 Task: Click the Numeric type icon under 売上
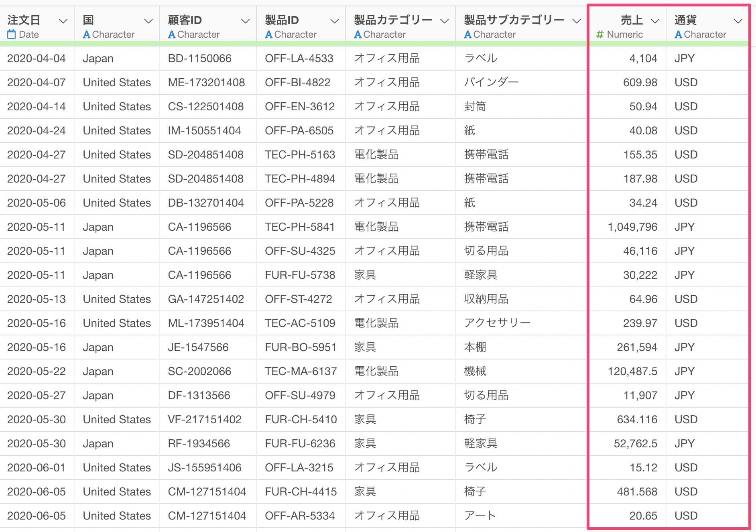(x=600, y=35)
